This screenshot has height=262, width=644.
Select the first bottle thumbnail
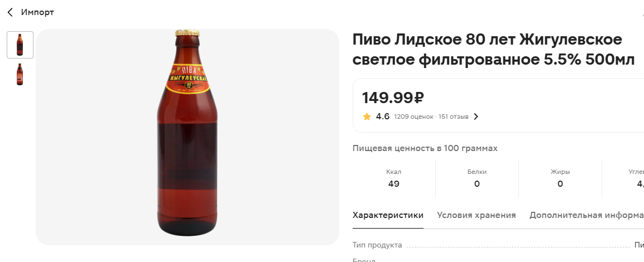(x=20, y=45)
